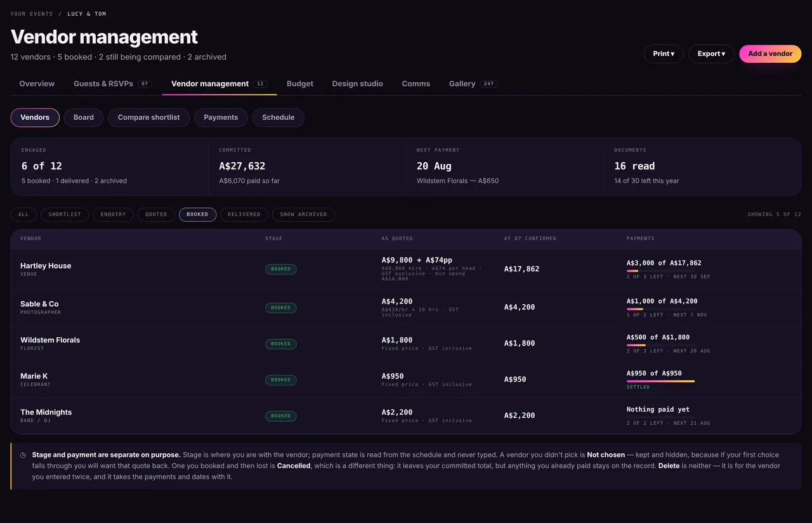Select the ALL stage filter chip

pos(23,214)
